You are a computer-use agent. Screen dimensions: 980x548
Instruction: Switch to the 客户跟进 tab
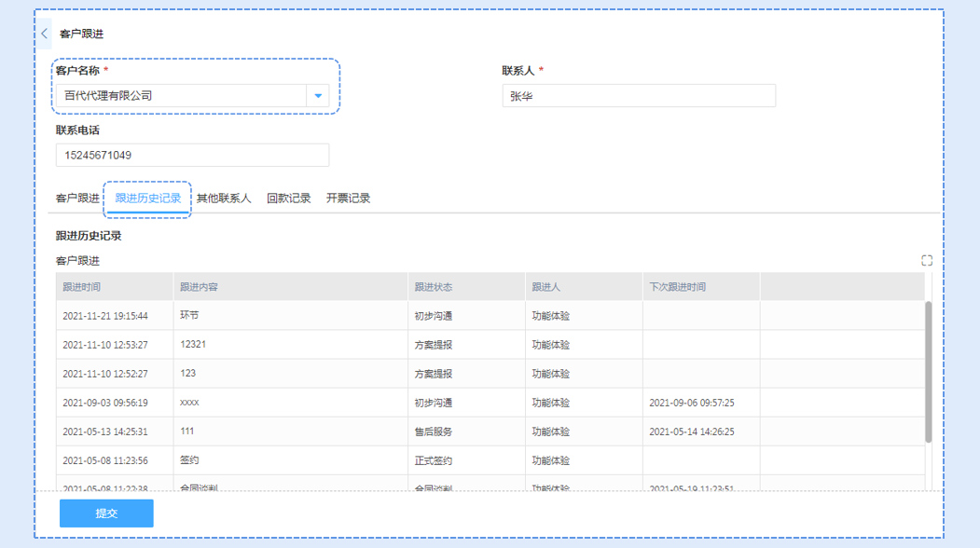[77, 199]
